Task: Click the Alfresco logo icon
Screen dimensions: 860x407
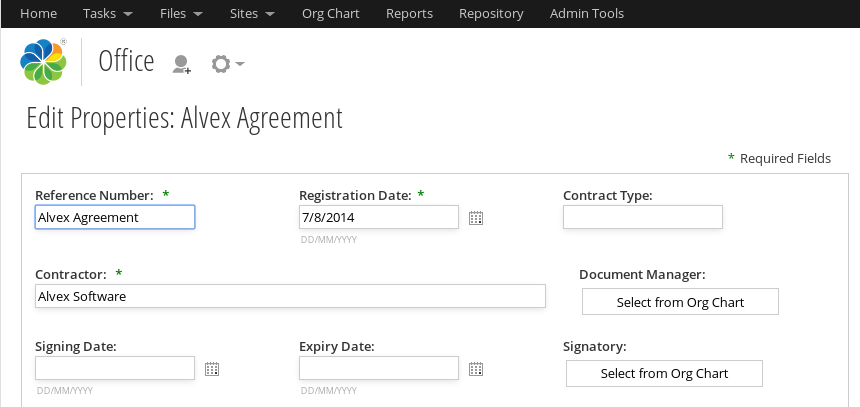Action: point(43,62)
